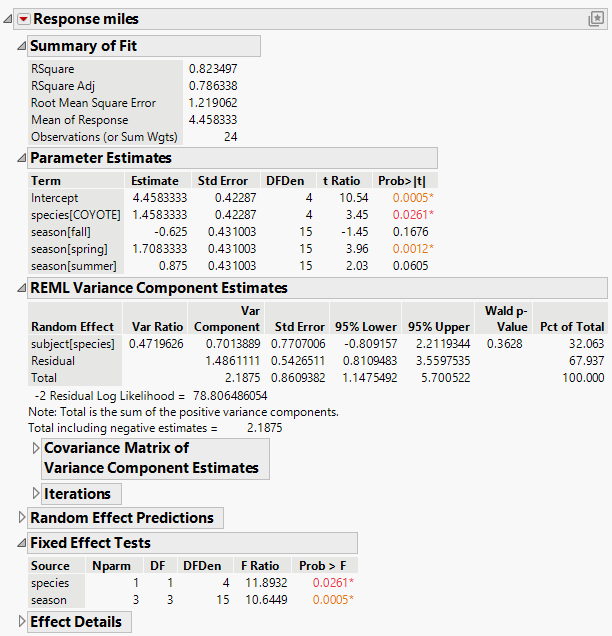This screenshot has width=612, height=636.
Task: Select the subject[species] random effect row
Action: (x=72, y=344)
